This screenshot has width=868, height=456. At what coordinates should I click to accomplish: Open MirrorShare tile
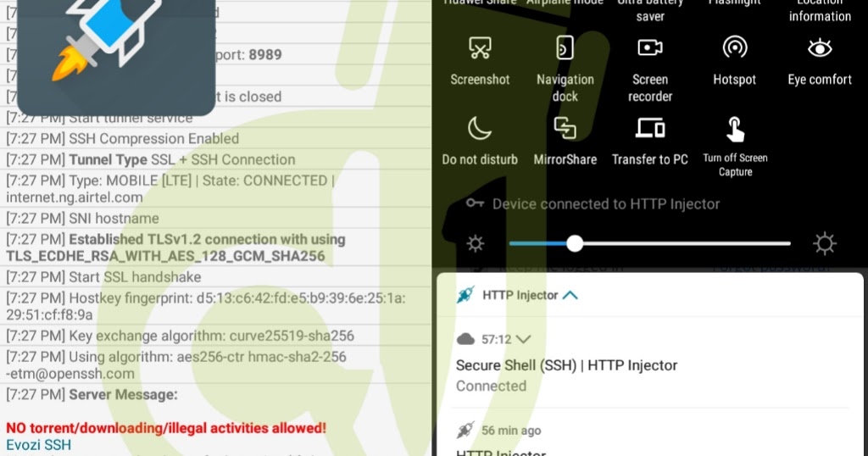click(565, 141)
